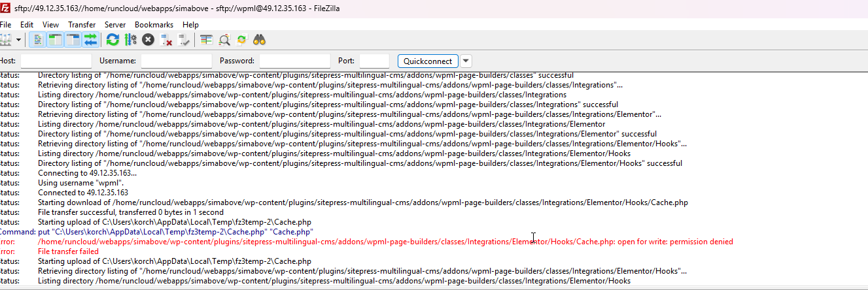This screenshot has height=290, width=868.
Task: Open the View menu
Action: click(x=50, y=25)
